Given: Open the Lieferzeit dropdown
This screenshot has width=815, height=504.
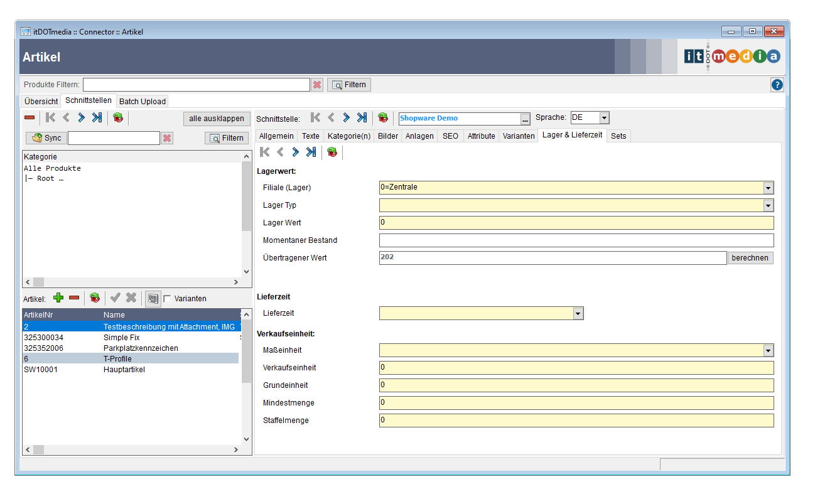Looking at the screenshot, I should pos(578,313).
